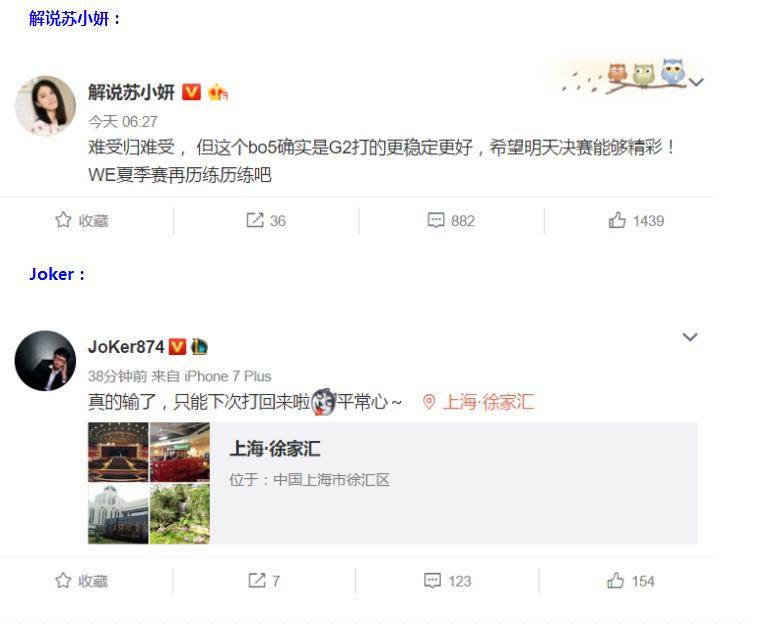Image resolution: width=759 pixels, height=625 pixels.
Task: Click the repost icon showing 36
Action: pyautogui.click(x=255, y=220)
